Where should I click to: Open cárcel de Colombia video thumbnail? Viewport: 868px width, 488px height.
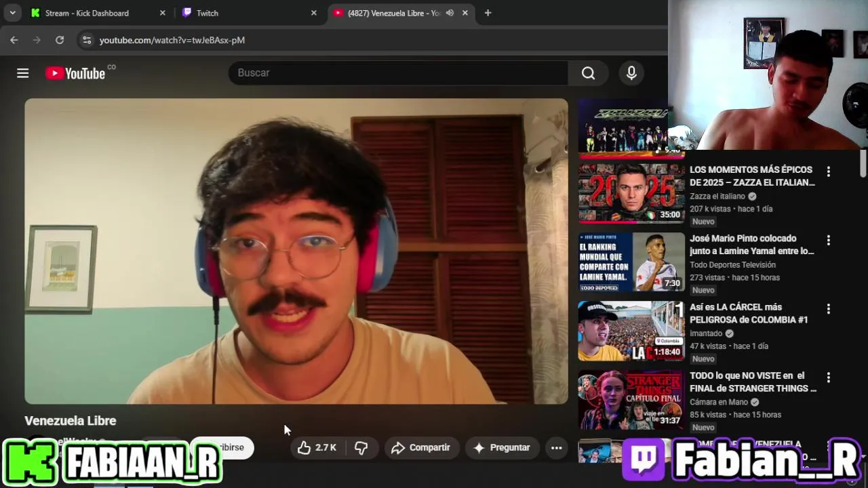point(631,331)
